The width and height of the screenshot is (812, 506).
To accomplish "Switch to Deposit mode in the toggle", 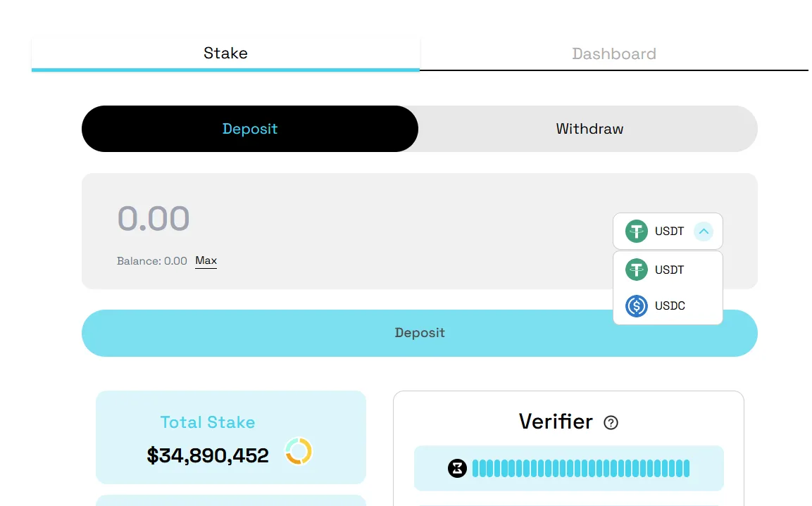I will tap(250, 129).
